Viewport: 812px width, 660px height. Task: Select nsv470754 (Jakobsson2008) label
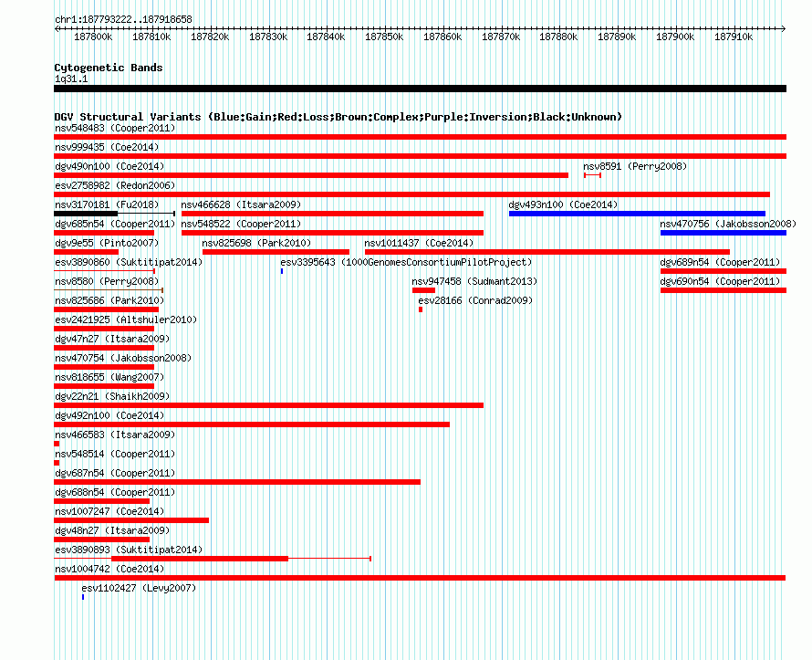pos(123,358)
